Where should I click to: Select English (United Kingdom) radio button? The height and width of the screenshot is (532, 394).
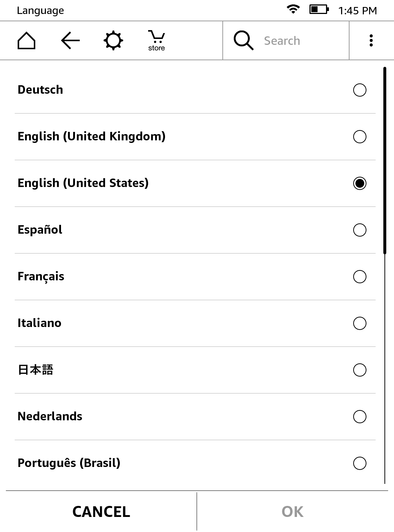[x=359, y=137]
